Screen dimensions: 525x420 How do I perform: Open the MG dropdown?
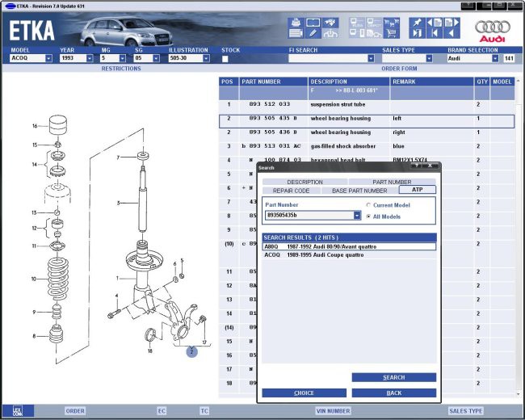[122, 58]
